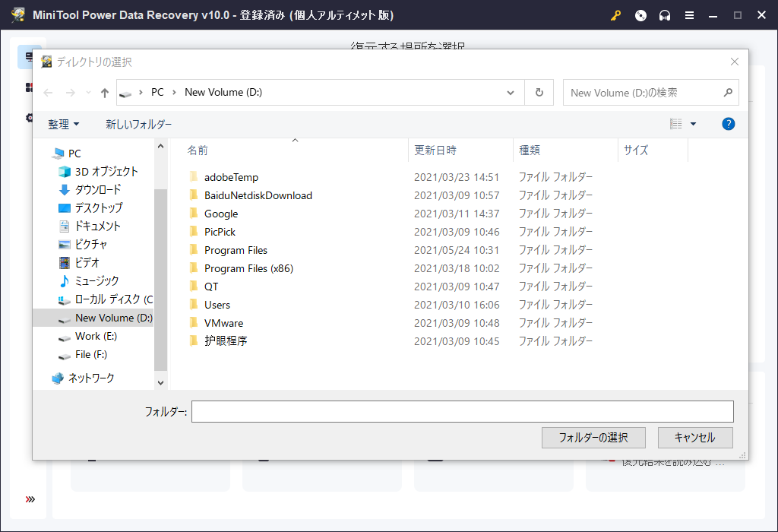Click 新しいフォルダー to create folder
Screen dimensions: 778x532
coord(138,125)
